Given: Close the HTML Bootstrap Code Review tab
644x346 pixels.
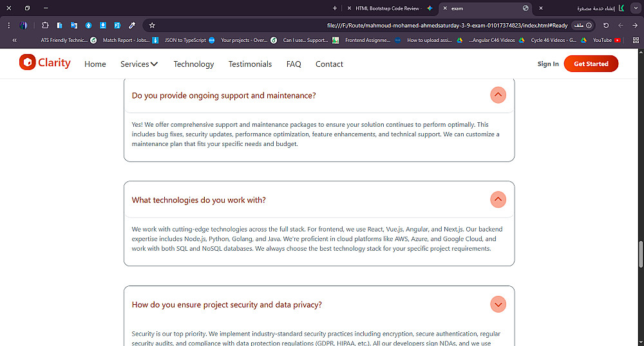Looking at the screenshot, I should (349, 8).
